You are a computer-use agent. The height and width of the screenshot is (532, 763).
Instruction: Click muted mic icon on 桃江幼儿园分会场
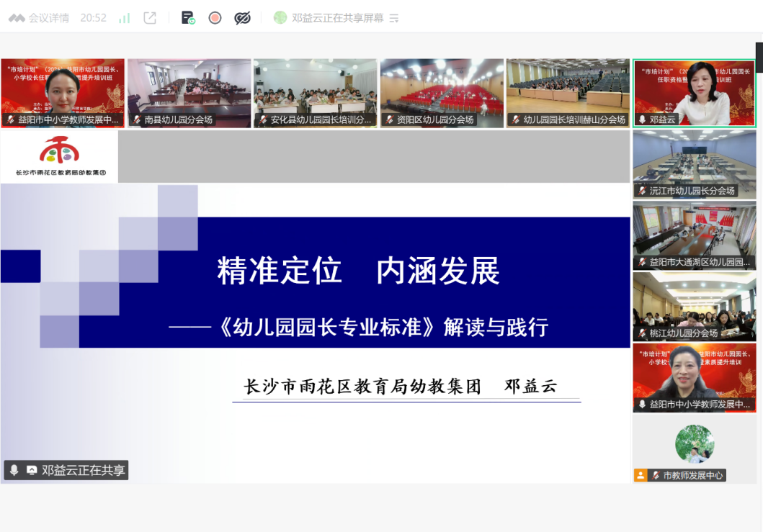tap(642, 333)
